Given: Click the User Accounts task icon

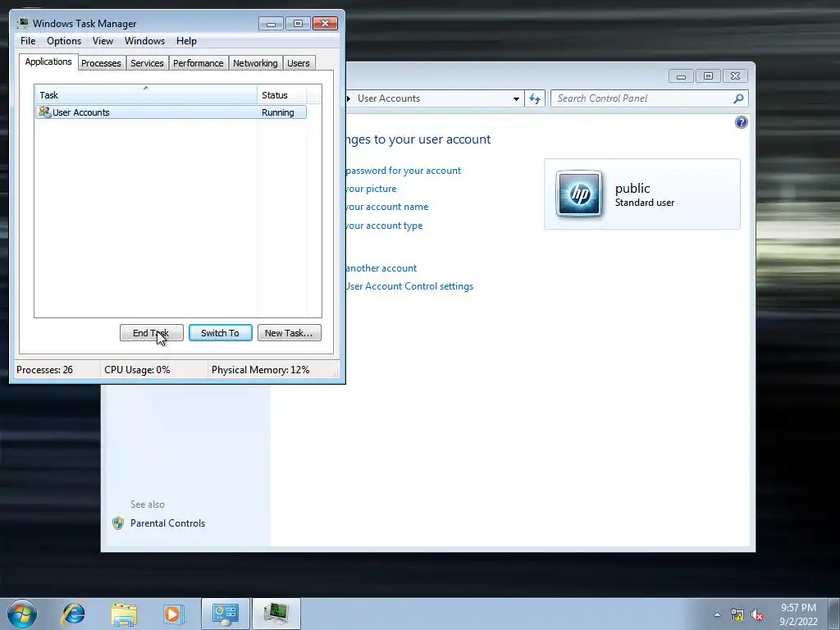Looking at the screenshot, I should [44, 112].
